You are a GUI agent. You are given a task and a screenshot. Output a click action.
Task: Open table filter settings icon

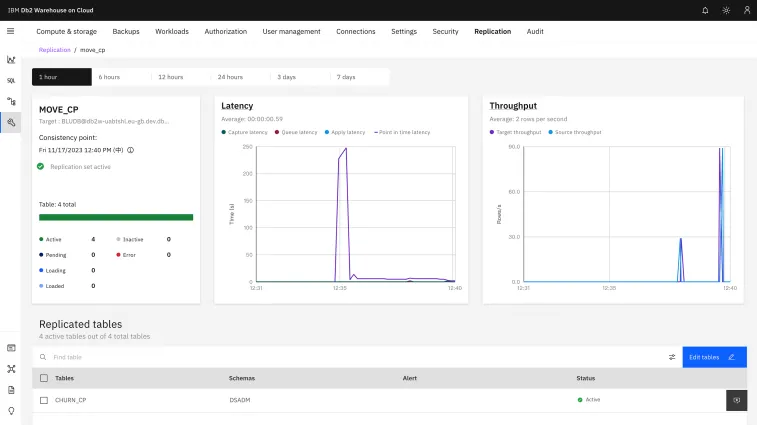[672, 357]
